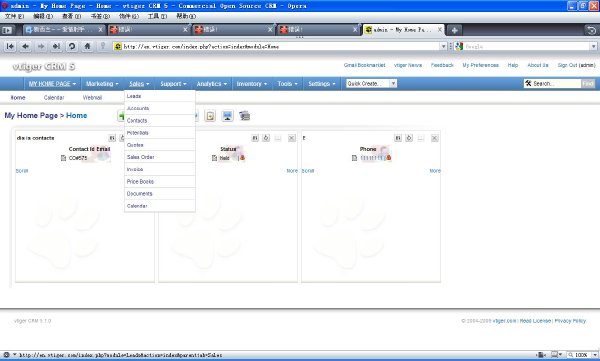Click the browser Forward arrow
Viewport: 600px width, 361px height.
[41, 46]
